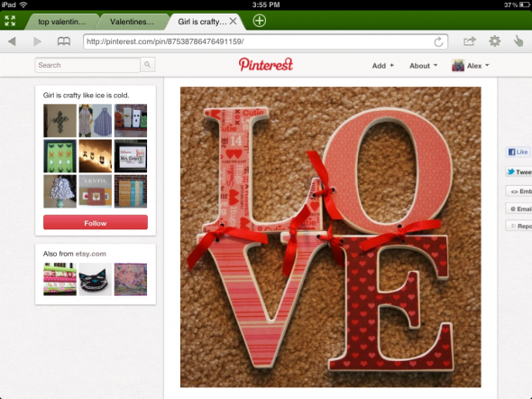Open the stacked books thumbnail
The height and width of the screenshot is (399, 532).
tap(131, 191)
